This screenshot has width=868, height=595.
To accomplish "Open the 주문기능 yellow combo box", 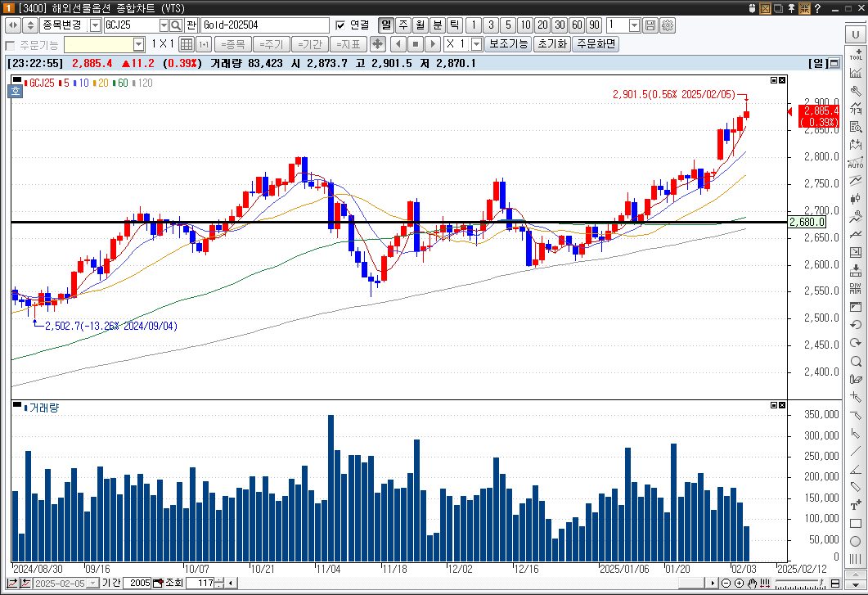I will pos(105,44).
